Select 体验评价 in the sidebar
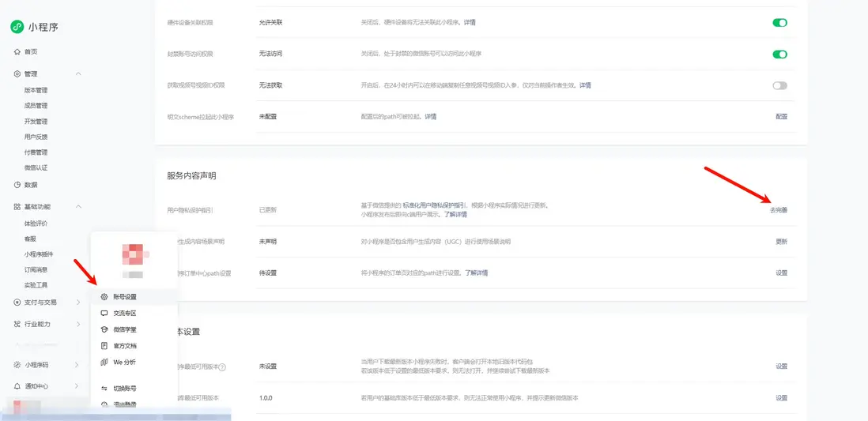Viewport: 868px width, 421px height. (x=36, y=224)
